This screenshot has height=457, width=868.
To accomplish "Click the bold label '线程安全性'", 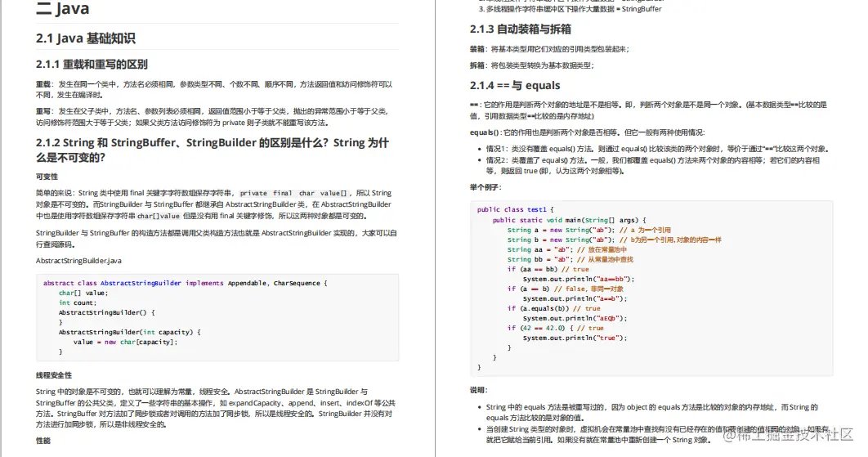I will (x=54, y=375).
